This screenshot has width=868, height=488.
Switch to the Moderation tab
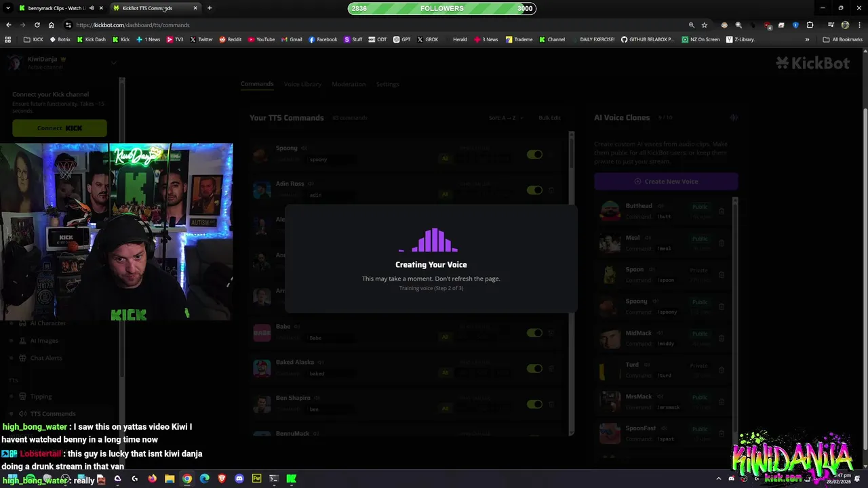(349, 84)
